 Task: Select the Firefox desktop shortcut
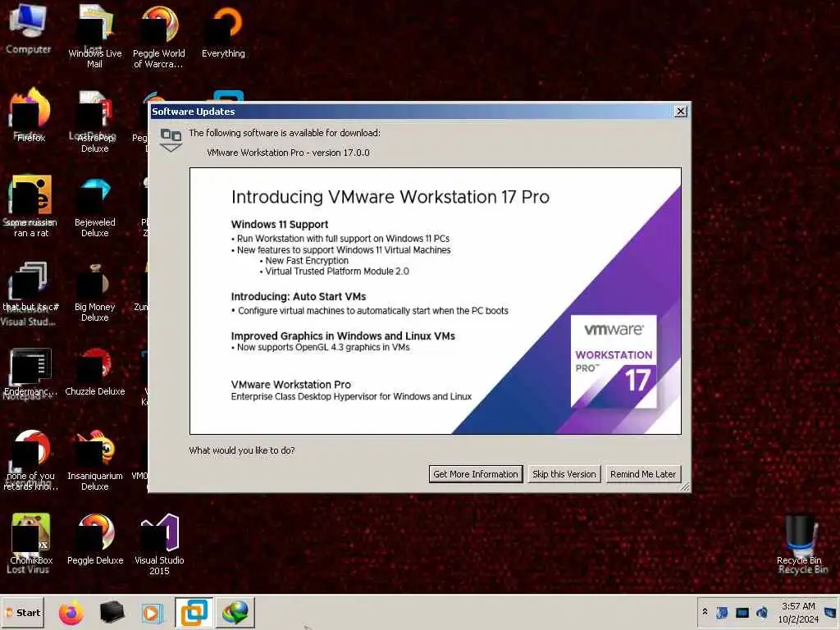[x=30, y=115]
